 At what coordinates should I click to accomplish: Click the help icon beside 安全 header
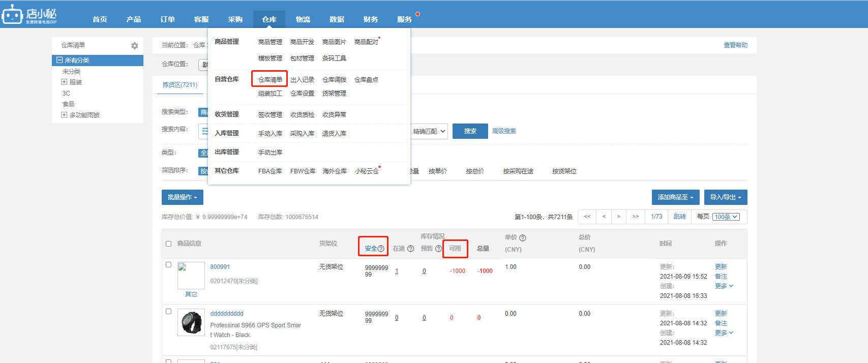[x=381, y=249]
